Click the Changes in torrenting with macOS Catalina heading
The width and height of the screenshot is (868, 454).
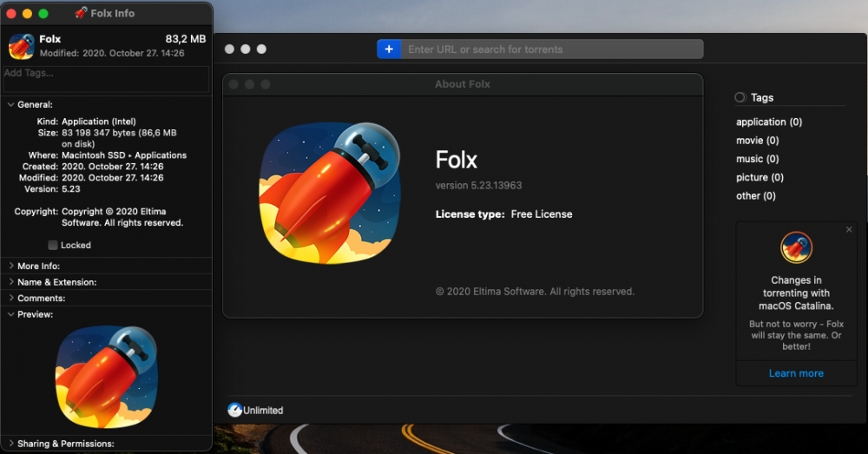point(796,293)
